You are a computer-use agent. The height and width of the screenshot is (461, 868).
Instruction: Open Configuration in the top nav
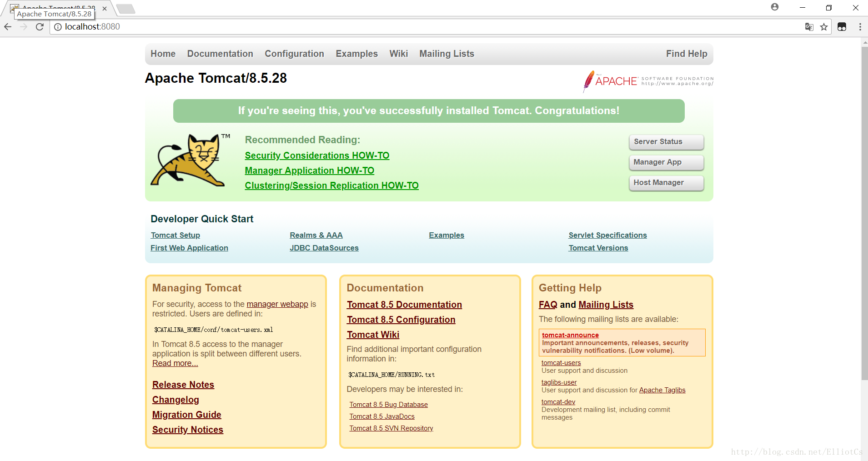click(295, 54)
